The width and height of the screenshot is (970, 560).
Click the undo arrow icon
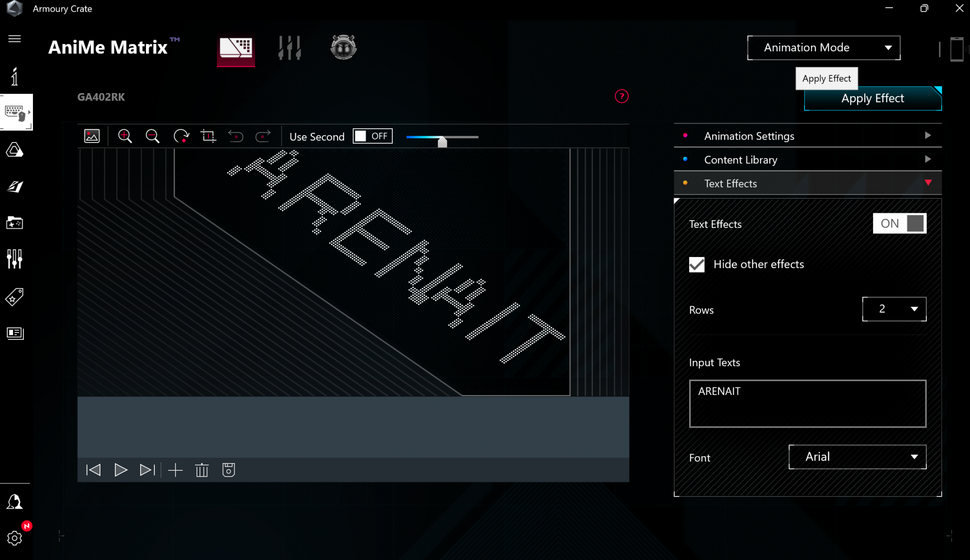[236, 136]
